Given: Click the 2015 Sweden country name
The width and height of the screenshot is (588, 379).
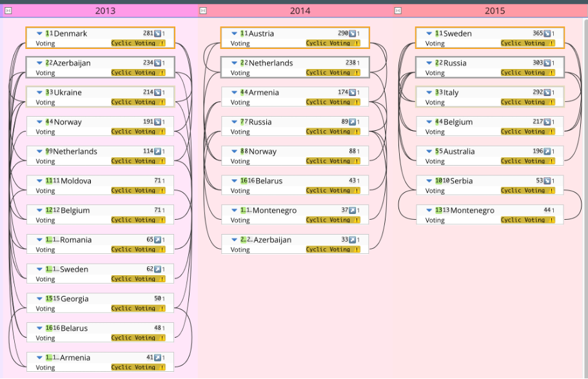Looking at the screenshot, I should pyautogui.click(x=457, y=34).
